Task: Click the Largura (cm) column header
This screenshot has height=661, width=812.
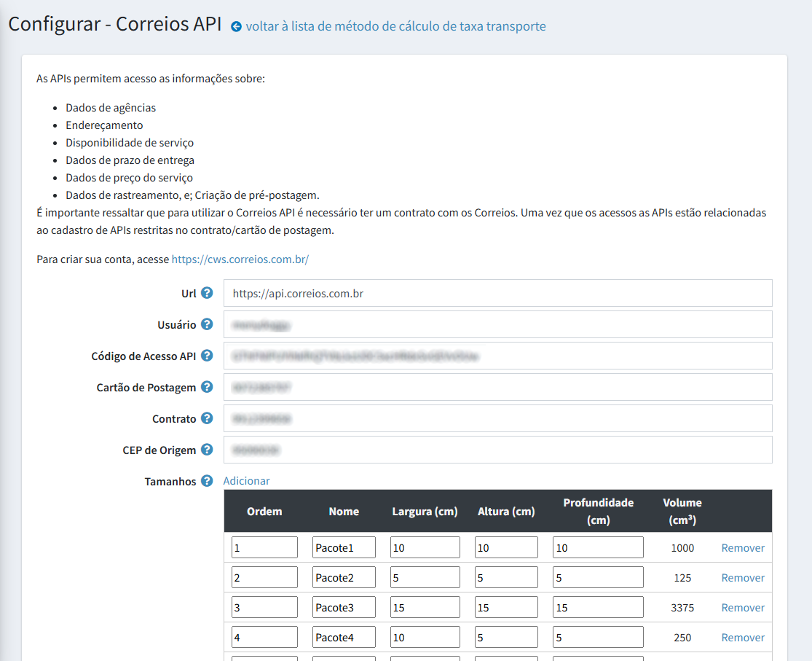Action: [x=425, y=511]
